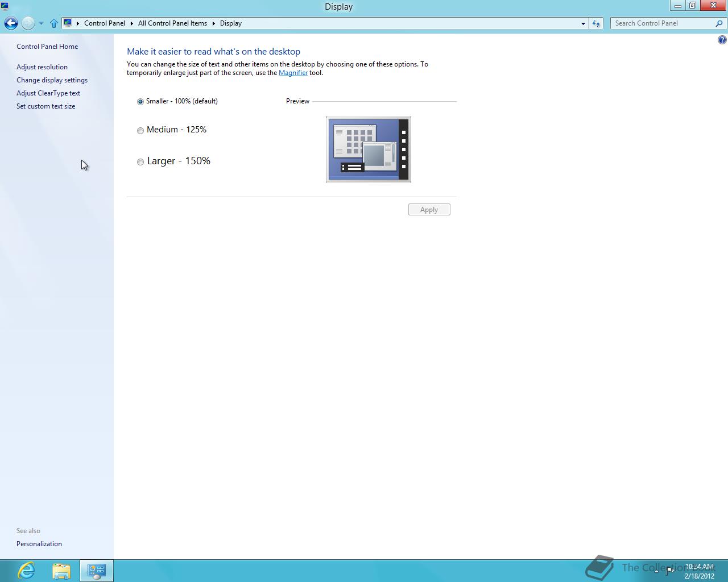The height and width of the screenshot is (582, 728).
Task: Open Adjust resolution
Action: 42,67
